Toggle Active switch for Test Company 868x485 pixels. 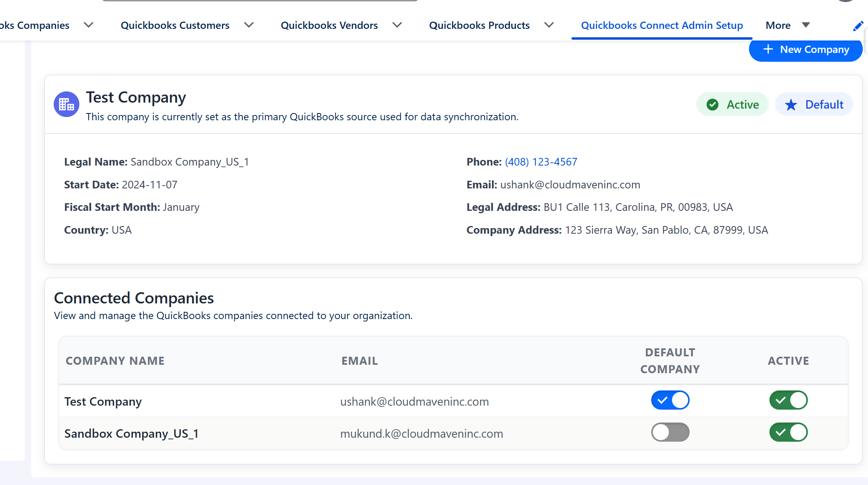(788, 400)
